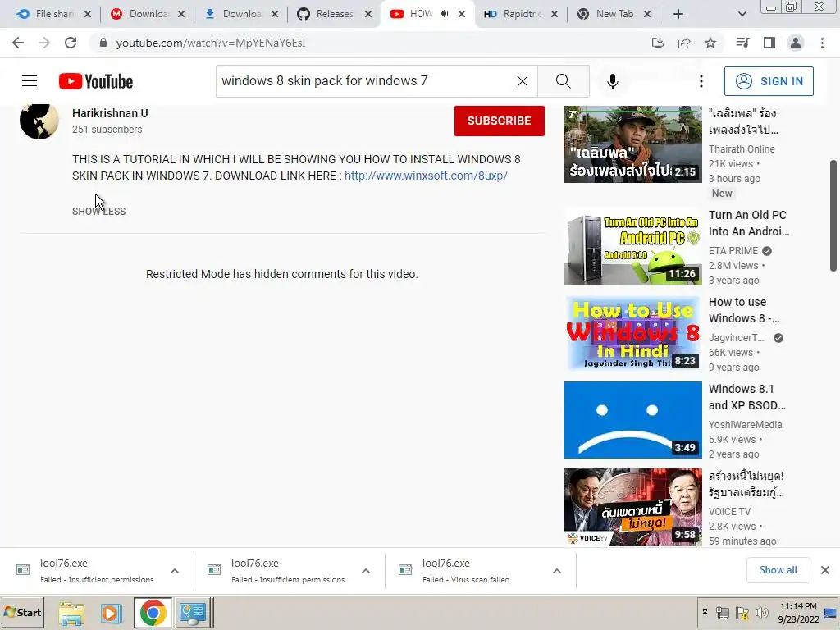
Task: Open Harikrishnan U channel avatar
Action: [x=39, y=121]
